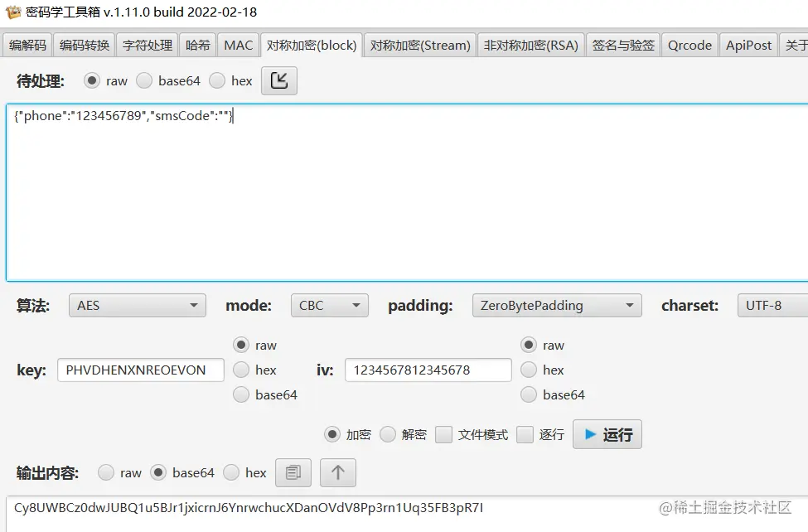Switch to the 编解码 tab
Viewport: 808px width, 532px height.
tap(28, 46)
